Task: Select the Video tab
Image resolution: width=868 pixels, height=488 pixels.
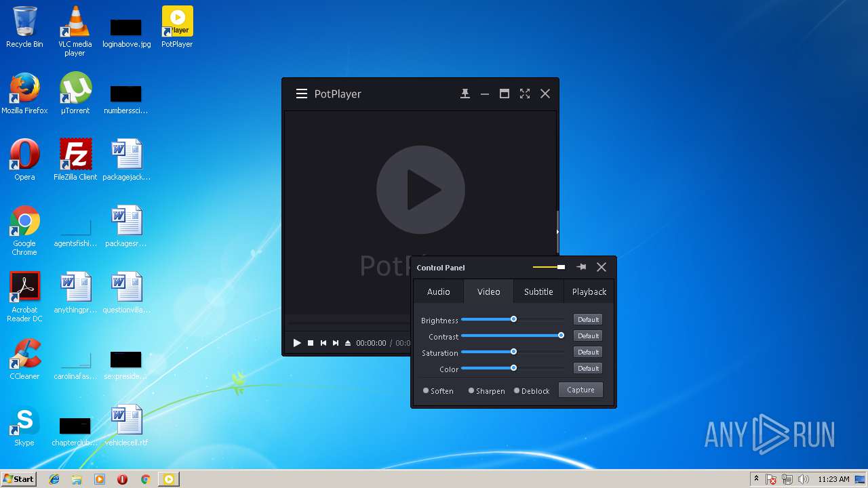Action: click(x=489, y=291)
